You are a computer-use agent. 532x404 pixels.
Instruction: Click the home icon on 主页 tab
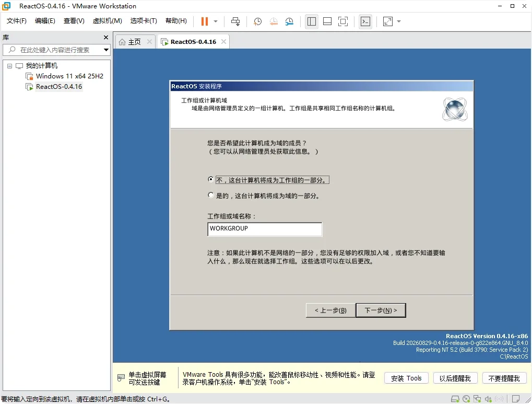122,42
